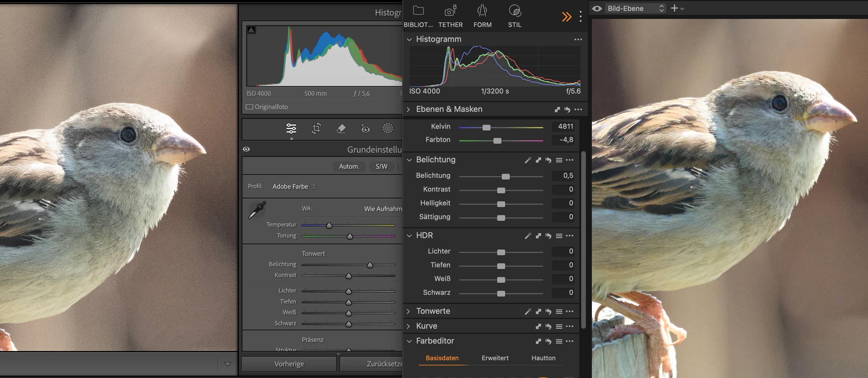This screenshot has width=868, height=378.
Task: Click the Kelvin slider handle
Action: pyautogui.click(x=486, y=128)
